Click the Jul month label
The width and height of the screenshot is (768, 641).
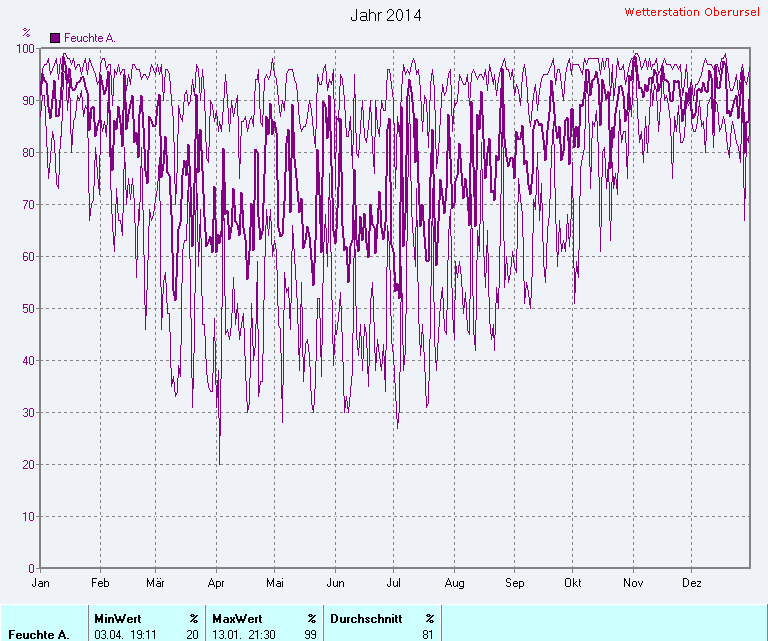(393, 583)
